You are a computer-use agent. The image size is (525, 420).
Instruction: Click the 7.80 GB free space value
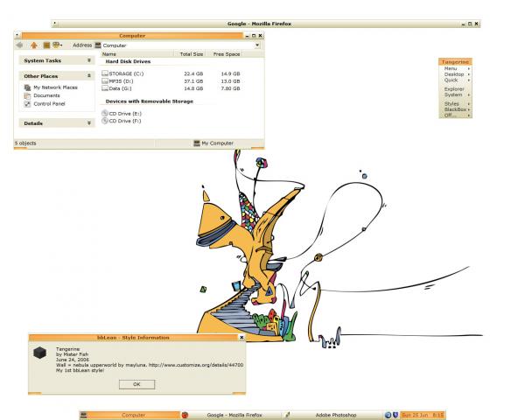point(230,88)
